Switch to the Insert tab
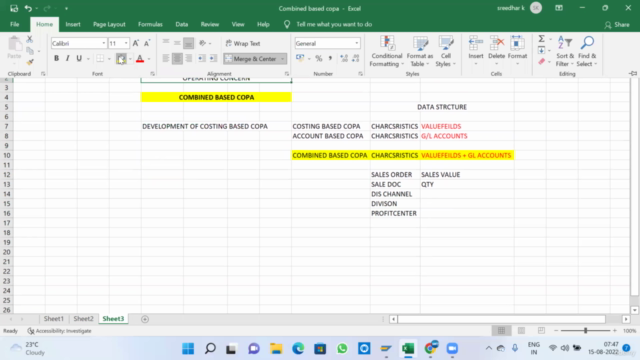Viewport: 640px width, 360px height. (73, 24)
